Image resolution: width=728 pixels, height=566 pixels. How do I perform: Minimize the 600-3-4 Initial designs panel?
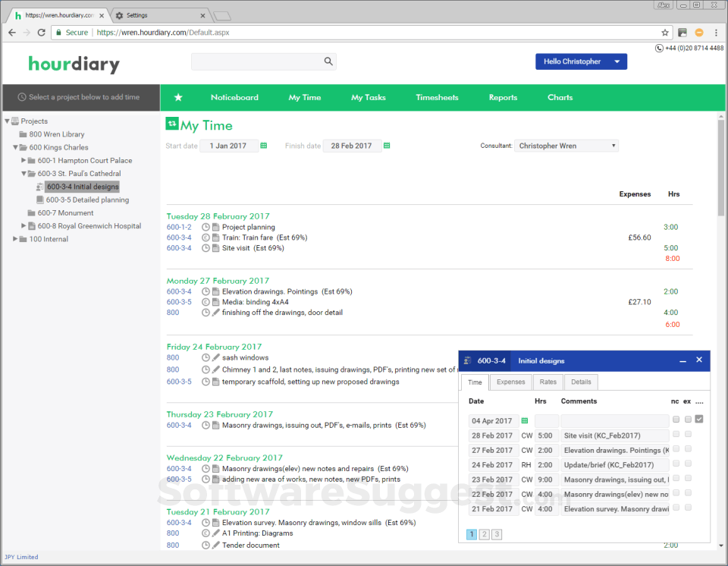click(683, 361)
